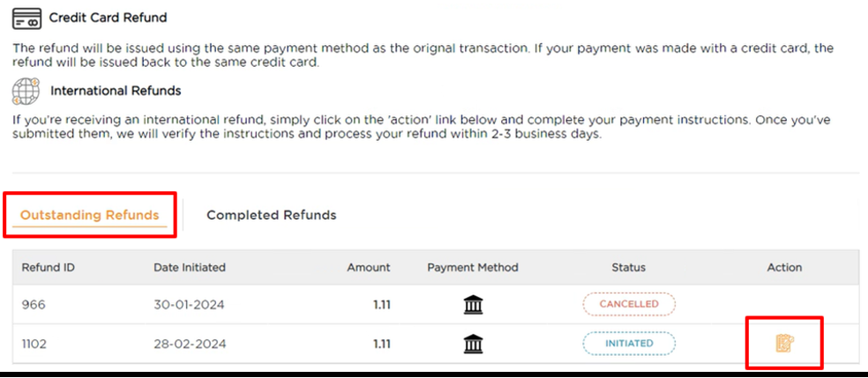
Task: Click the orange action icon for refund 1102
Action: click(x=784, y=344)
